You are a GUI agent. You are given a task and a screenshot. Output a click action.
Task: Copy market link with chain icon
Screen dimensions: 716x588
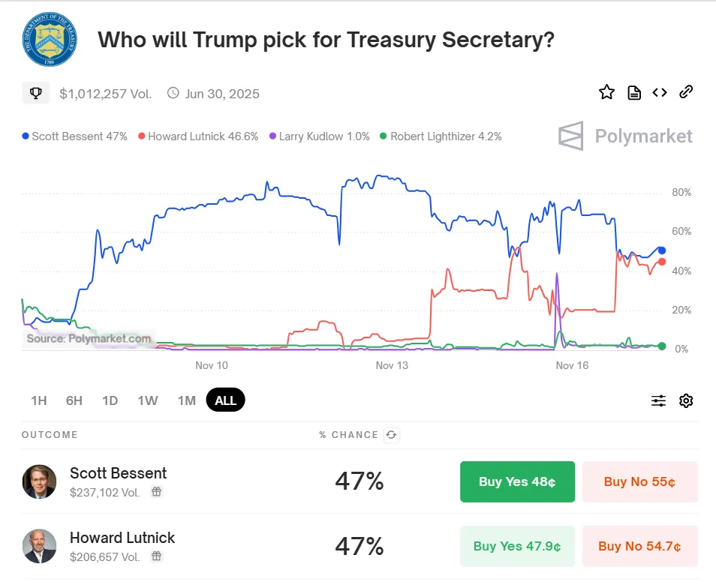685,92
